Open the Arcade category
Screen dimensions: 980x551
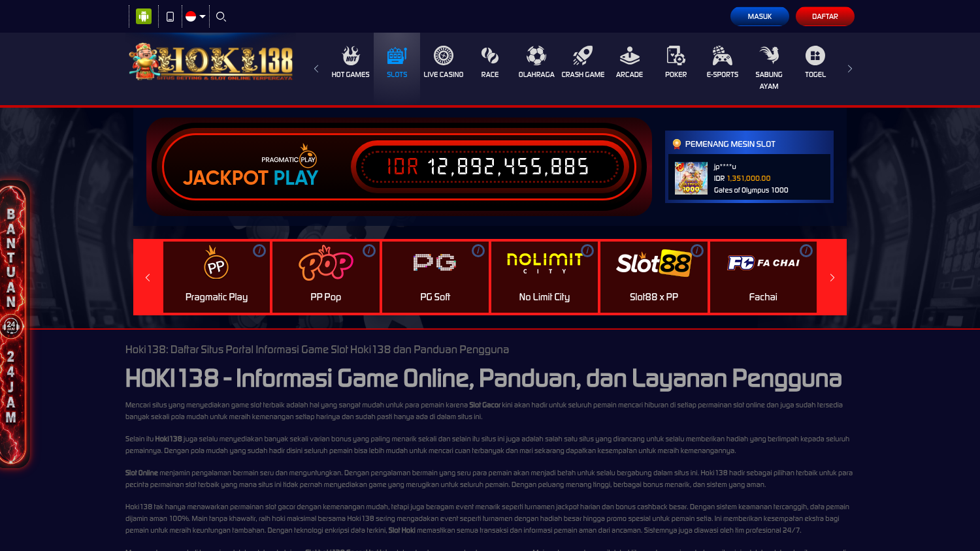coord(630,63)
